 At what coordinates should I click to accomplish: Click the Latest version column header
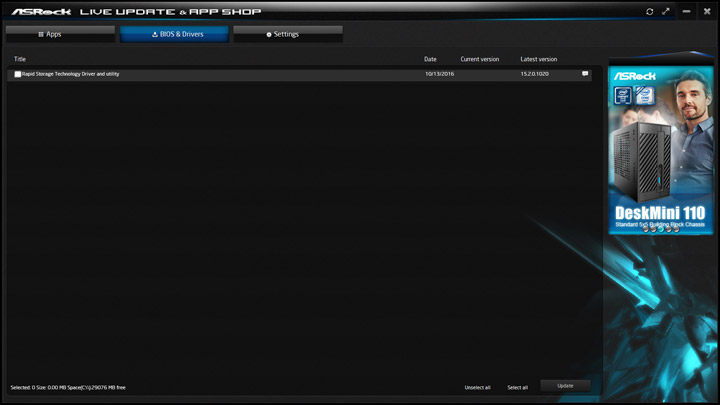539,59
